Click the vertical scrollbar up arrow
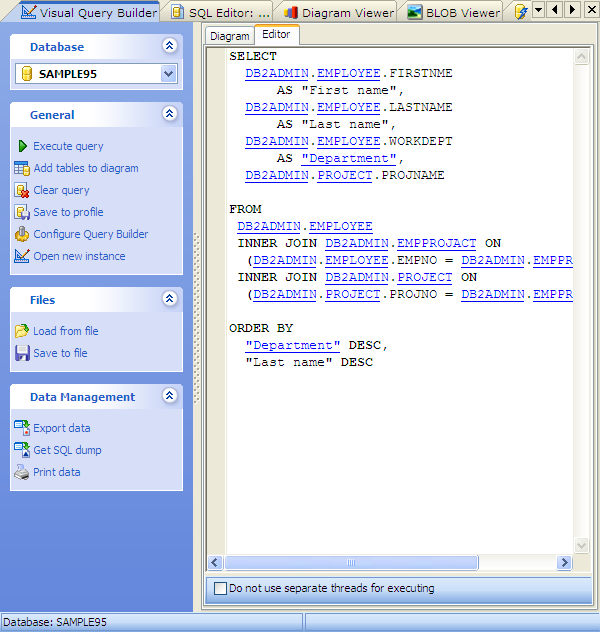Screen dimensions: 600x632 581,57
